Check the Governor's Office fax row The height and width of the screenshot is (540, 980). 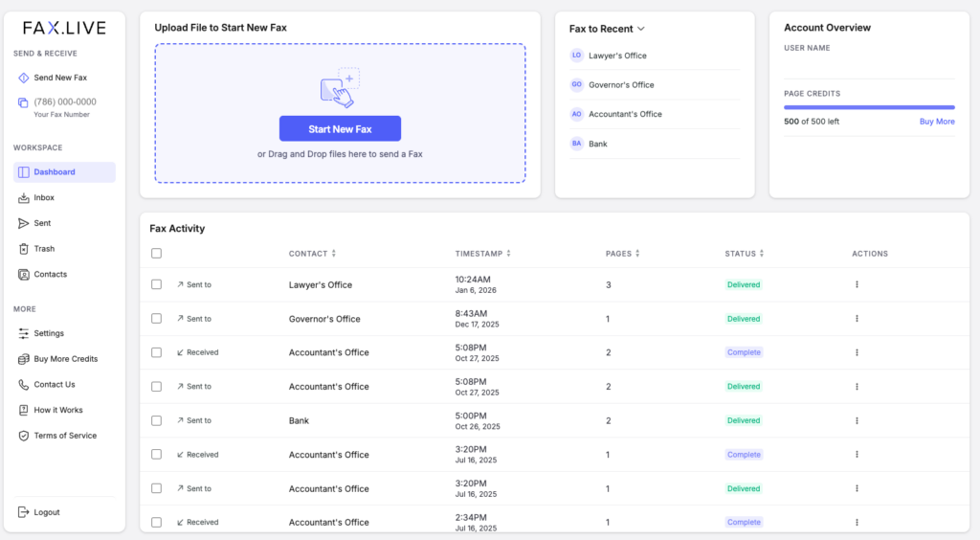click(x=156, y=319)
